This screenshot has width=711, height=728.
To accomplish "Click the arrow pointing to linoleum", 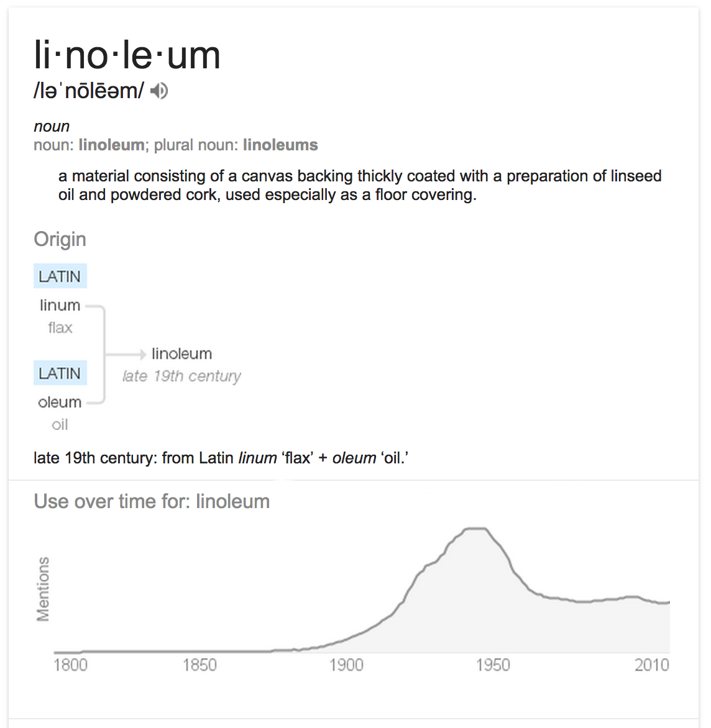I will (127, 354).
